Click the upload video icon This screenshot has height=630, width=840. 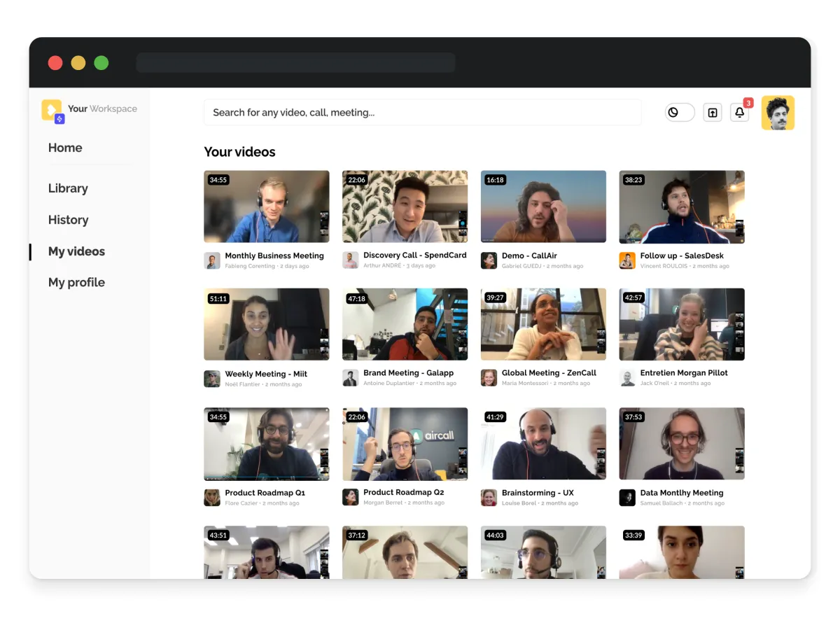[x=712, y=113]
